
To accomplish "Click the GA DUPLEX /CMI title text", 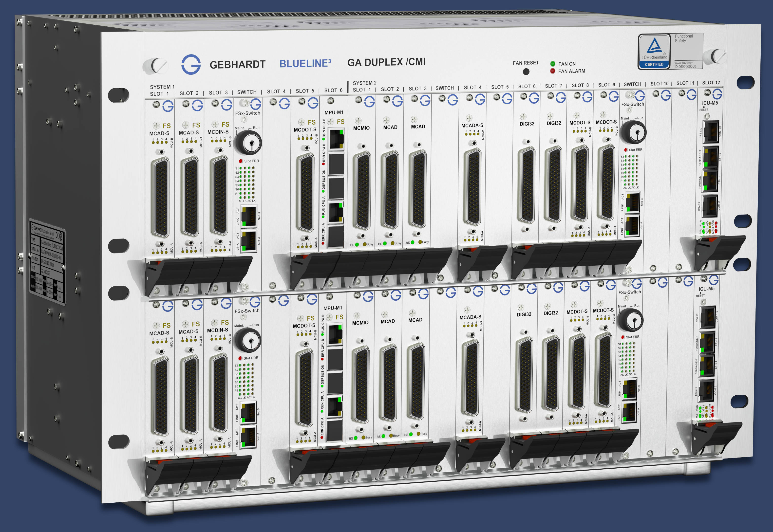I will pyautogui.click(x=386, y=62).
